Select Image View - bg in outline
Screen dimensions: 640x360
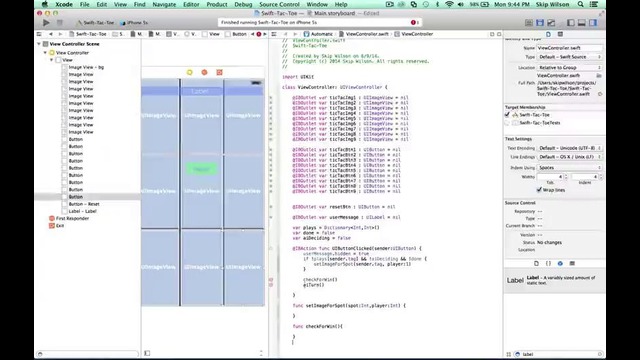(x=86, y=67)
